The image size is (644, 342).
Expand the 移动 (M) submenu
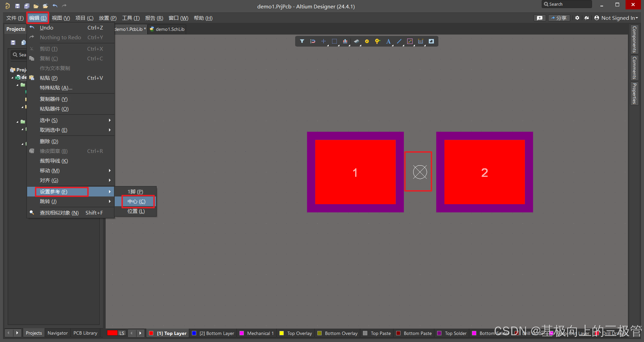point(71,170)
